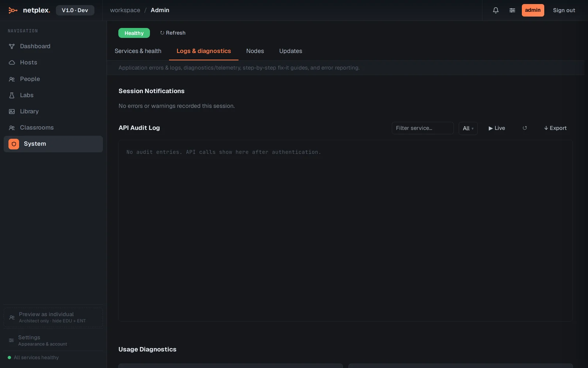Click the API Audit Log heading

point(139,128)
